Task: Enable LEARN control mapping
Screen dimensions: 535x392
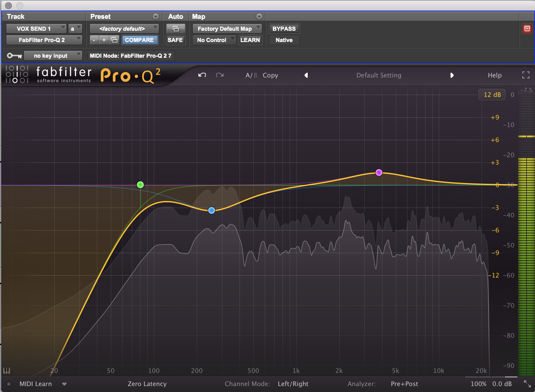Action: pyautogui.click(x=250, y=40)
